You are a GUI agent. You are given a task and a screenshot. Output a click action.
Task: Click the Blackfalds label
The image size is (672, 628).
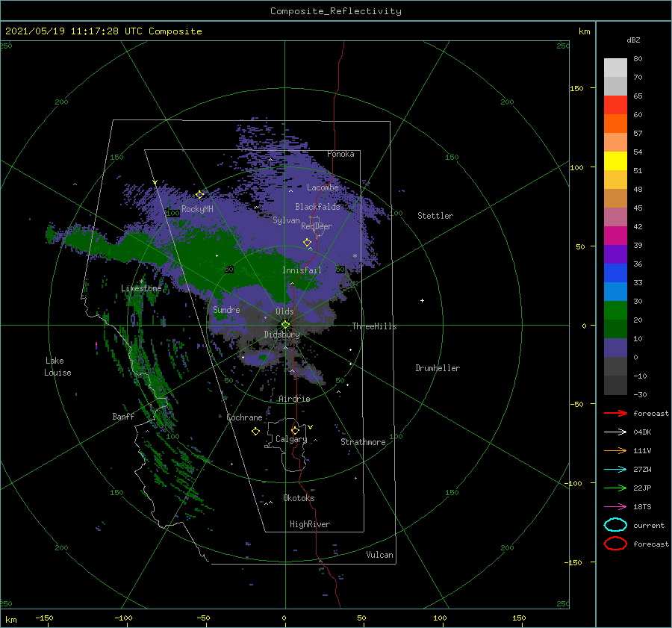coord(317,207)
